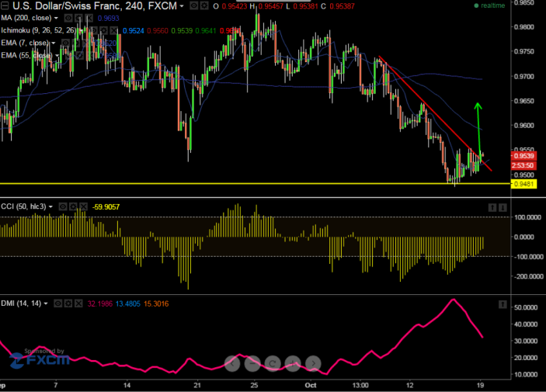Viewport: 546px width, 392px height.
Task: Click the DMI value 13.4805
Action: pos(128,304)
